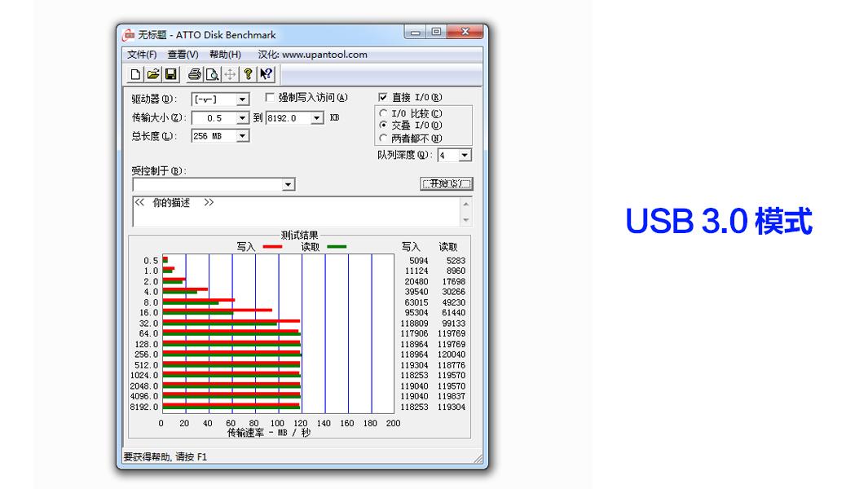Click the yellow question mark Help icon
Viewport: 868px width, 489px height.
[248, 74]
